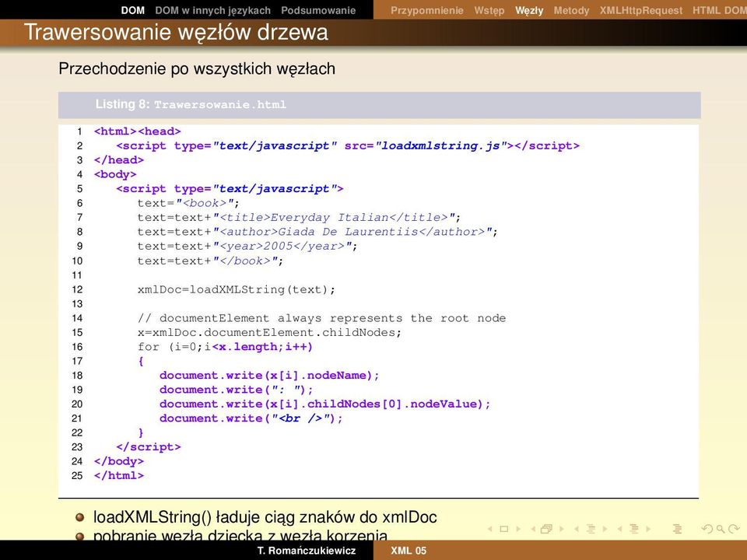Click the slide rectangle navigation icon
Image resolution: width=747 pixels, height=560 pixels.
click(503, 529)
